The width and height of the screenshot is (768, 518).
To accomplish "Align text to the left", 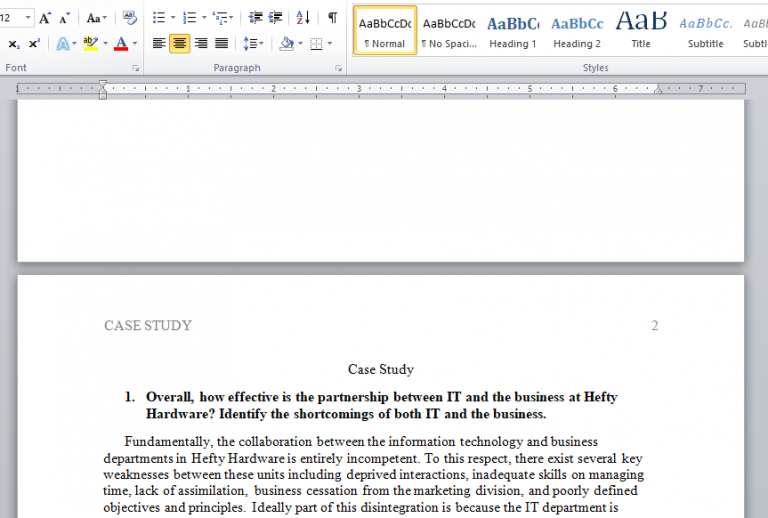I will [x=159, y=44].
